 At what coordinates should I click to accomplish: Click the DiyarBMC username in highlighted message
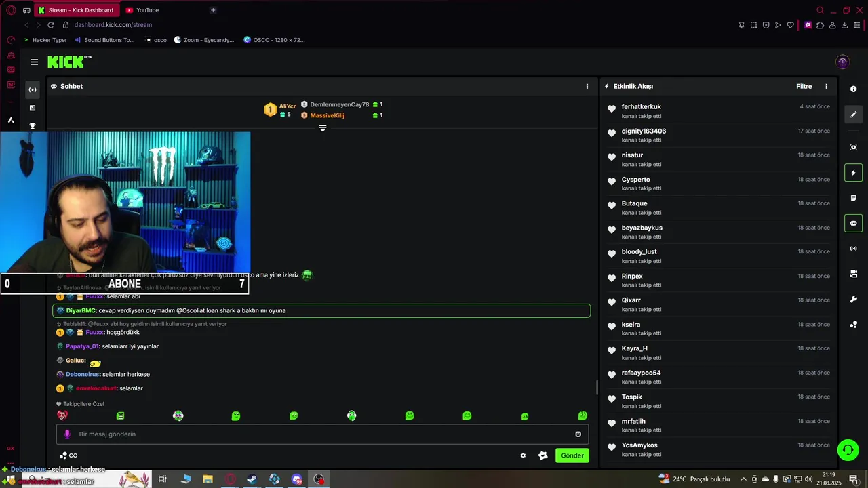click(81, 310)
